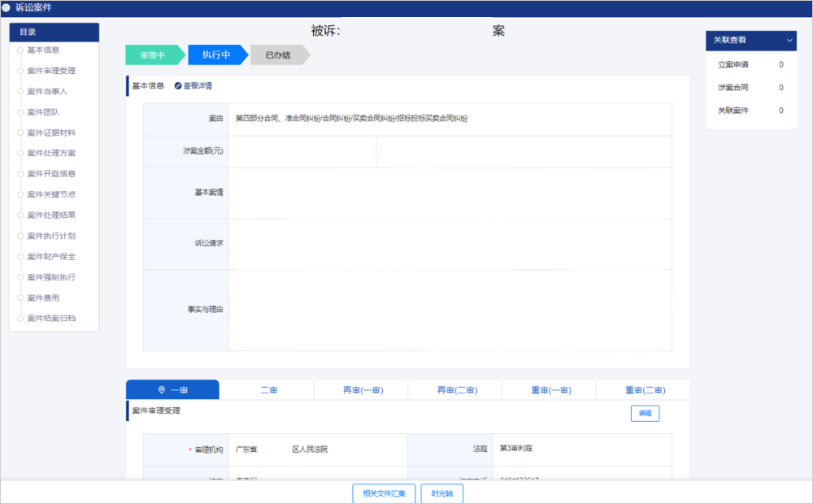View 涉案合同 related items
Viewport: 813px width, 504px height.
coord(732,87)
